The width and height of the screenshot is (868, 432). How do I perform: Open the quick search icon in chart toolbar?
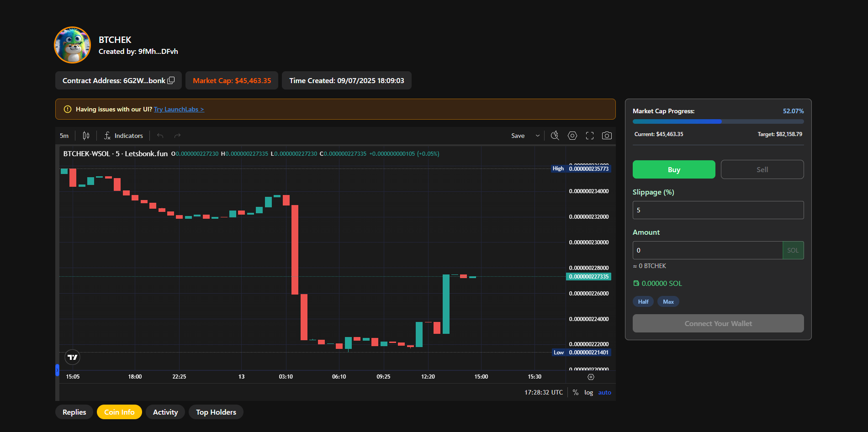(555, 136)
